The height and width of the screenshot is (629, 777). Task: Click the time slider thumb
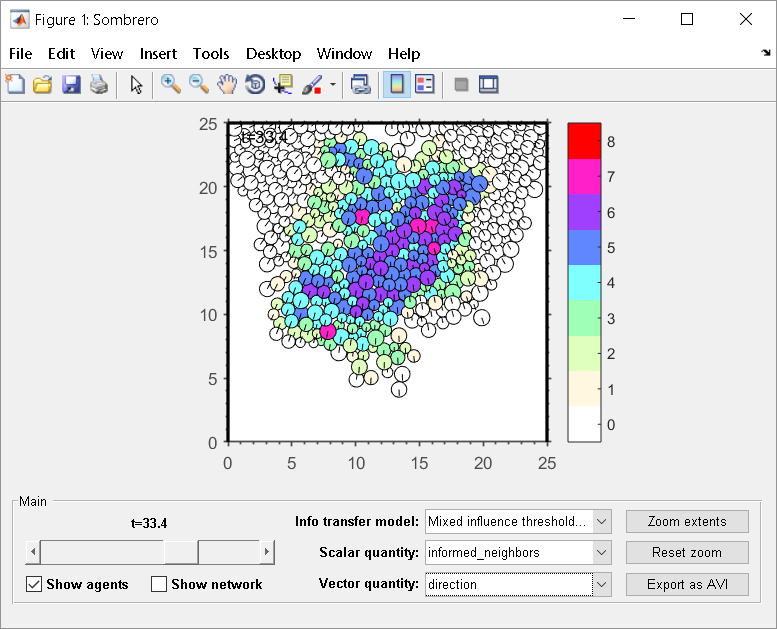(x=181, y=552)
